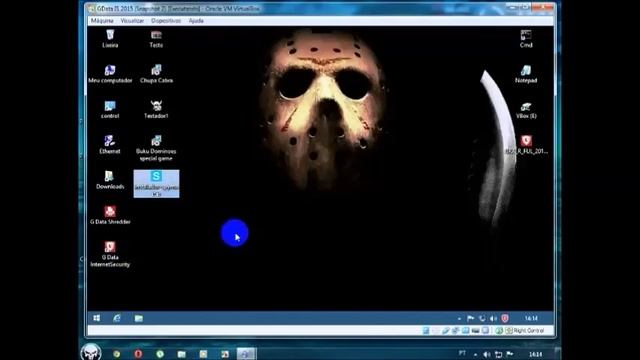Click the host taskbar clock

tap(536, 354)
